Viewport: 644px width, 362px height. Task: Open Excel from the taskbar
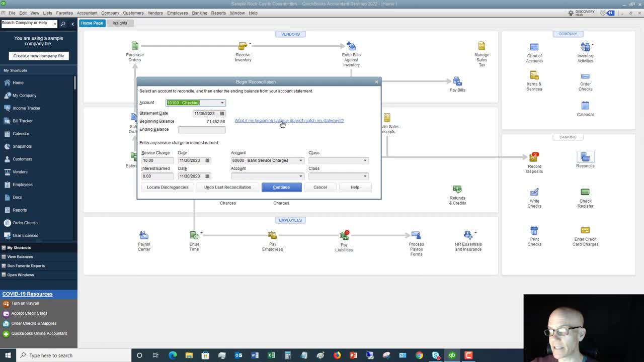271,355
